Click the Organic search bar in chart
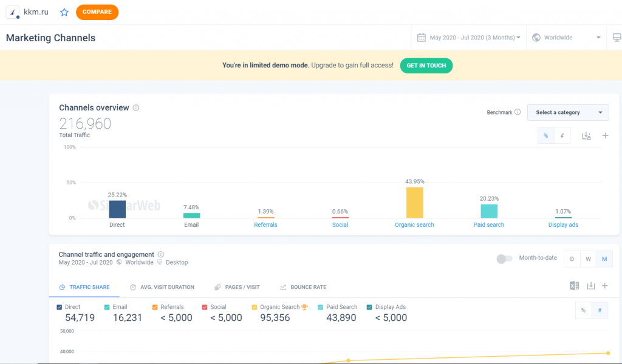Viewport: 622px width, 364px height. coord(415,203)
